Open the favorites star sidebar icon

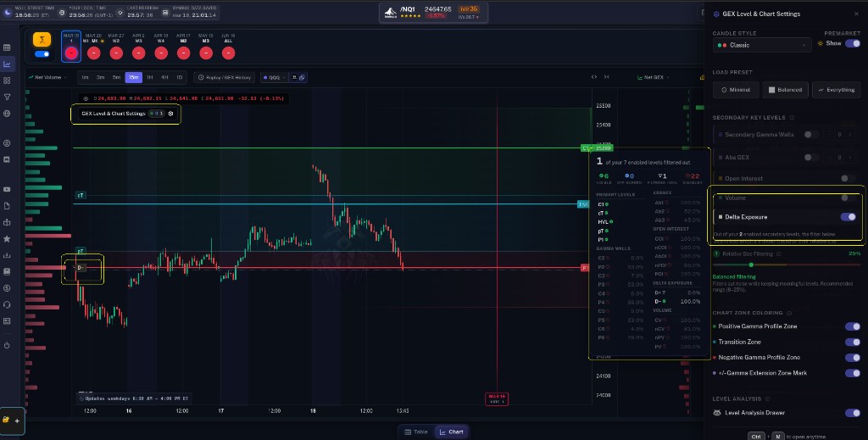click(7, 238)
